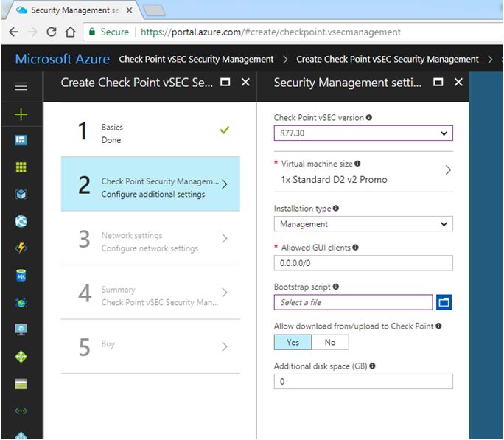Maximize the Security Management settings blade
The image size is (504, 440).
[438, 83]
